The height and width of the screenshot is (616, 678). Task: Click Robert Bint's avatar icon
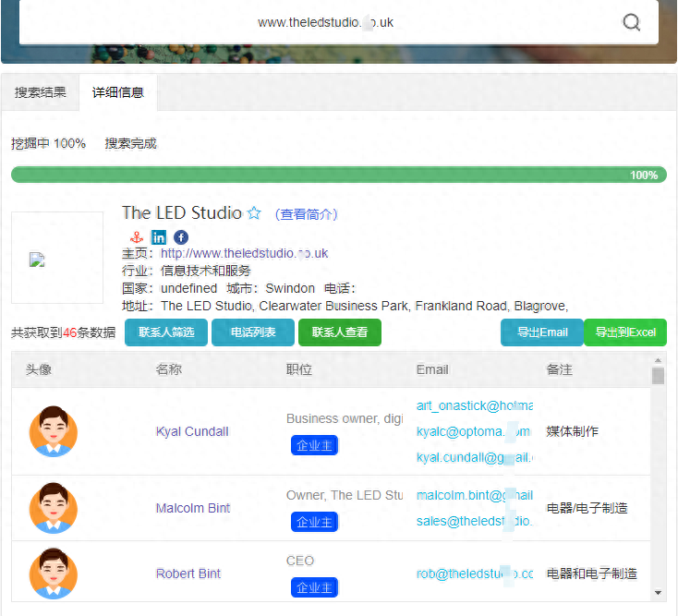(x=54, y=574)
